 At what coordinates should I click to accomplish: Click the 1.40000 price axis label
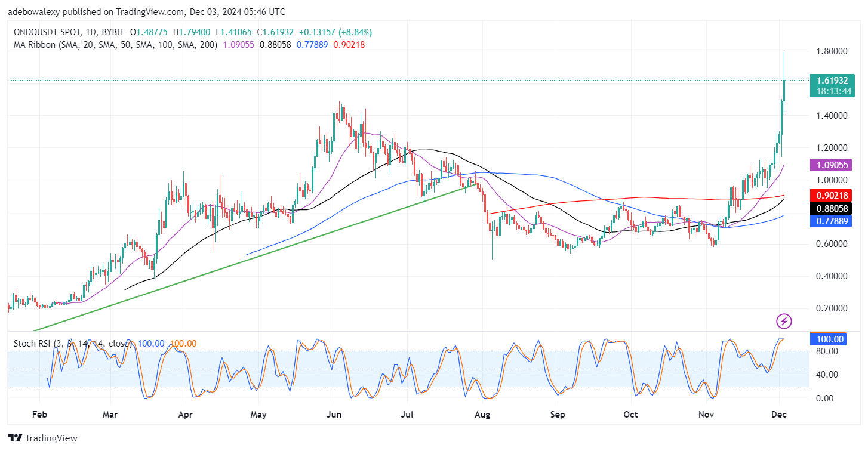(x=831, y=116)
